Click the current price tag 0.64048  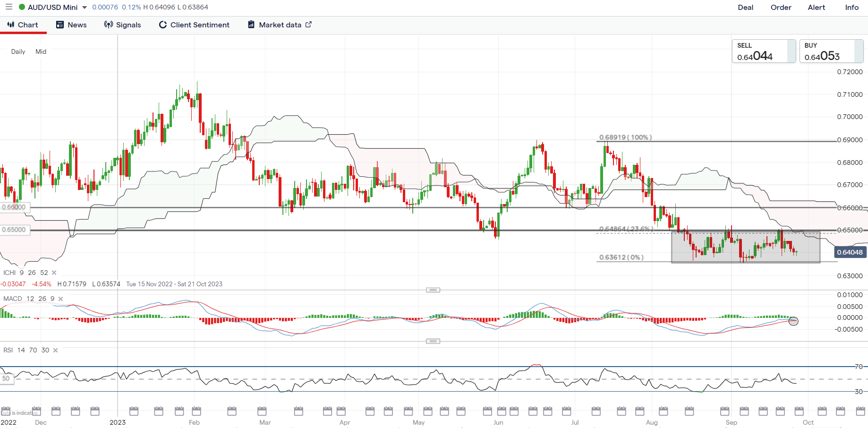coord(850,252)
